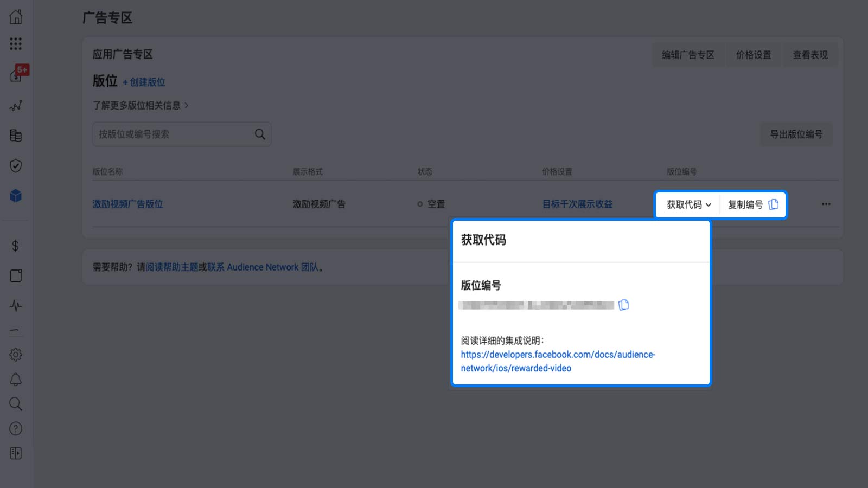This screenshot has width=868, height=488.
Task: Click the blurred placement ID value
Action: coord(537,305)
